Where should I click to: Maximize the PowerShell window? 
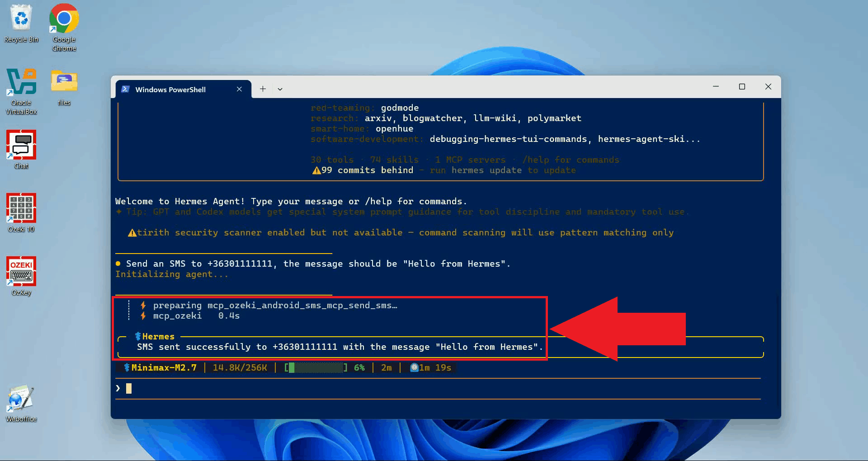pyautogui.click(x=742, y=86)
